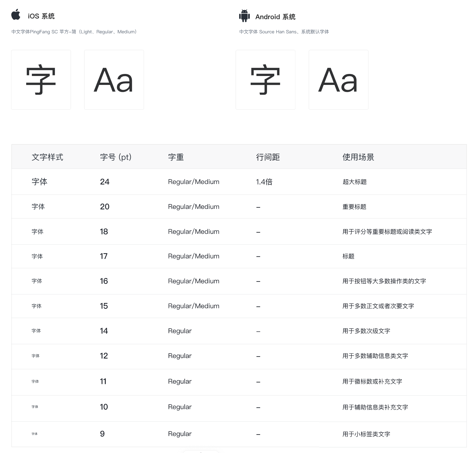The image size is (476, 453).
Task: Select font size value 10
Action: [x=104, y=407]
